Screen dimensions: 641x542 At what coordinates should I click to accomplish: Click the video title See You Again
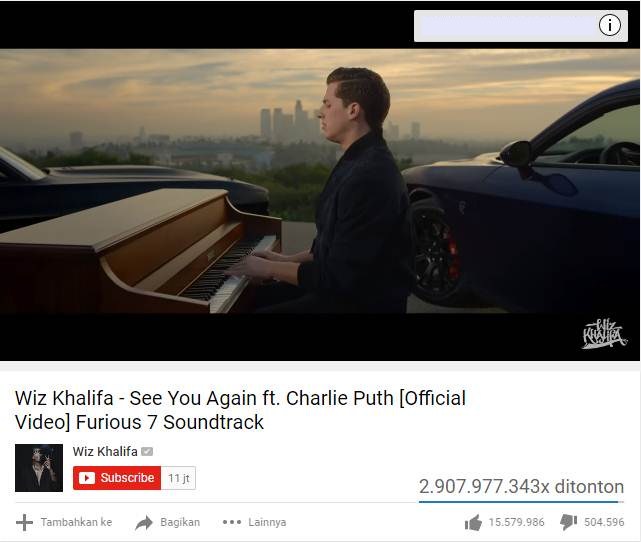[x=240, y=410]
